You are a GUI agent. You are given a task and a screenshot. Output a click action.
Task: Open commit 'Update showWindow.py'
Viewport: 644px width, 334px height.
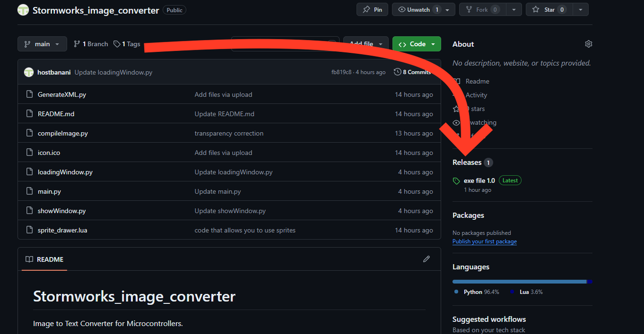pos(230,211)
